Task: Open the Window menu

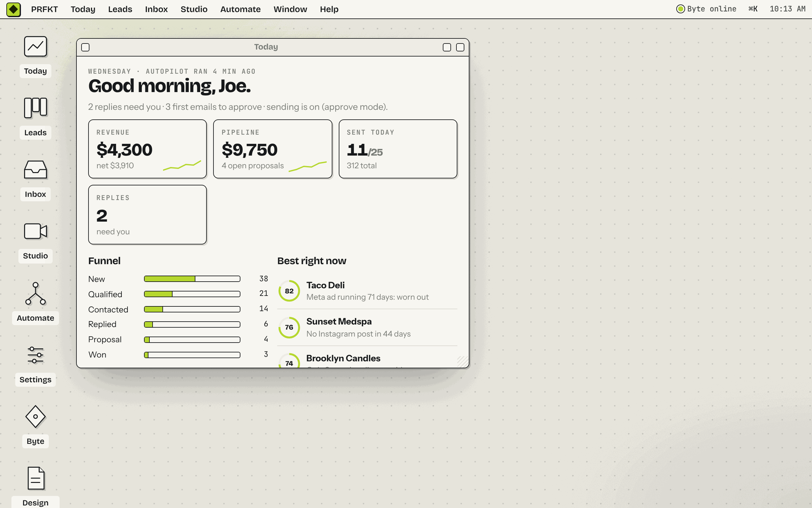Action: coord(290,9)
